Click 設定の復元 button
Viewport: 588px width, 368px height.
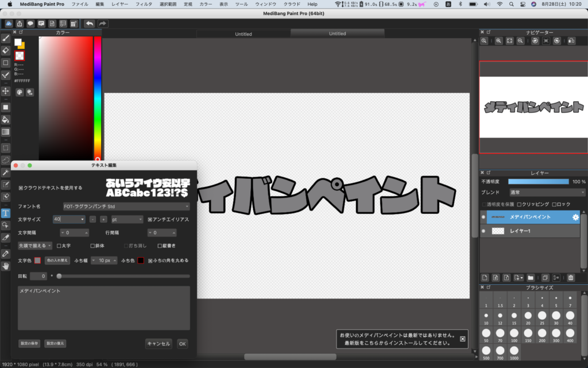(x=55, y=344)
